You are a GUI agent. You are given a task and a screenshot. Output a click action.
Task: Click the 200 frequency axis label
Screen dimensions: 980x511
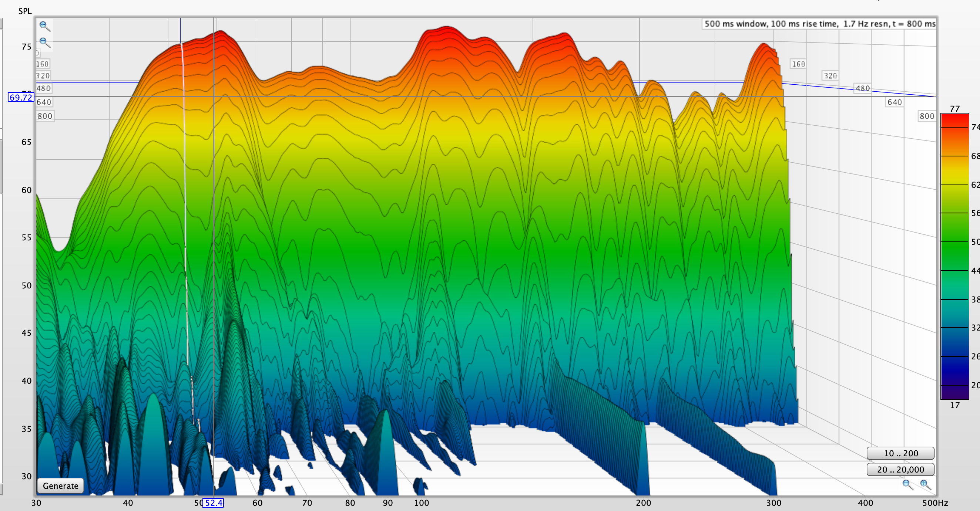tap(643, 503)
